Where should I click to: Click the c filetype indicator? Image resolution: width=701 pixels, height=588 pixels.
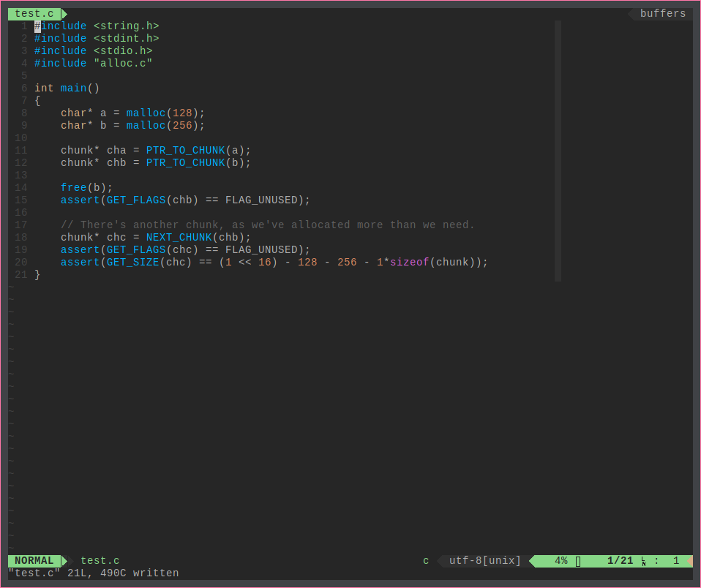(426, 561)
